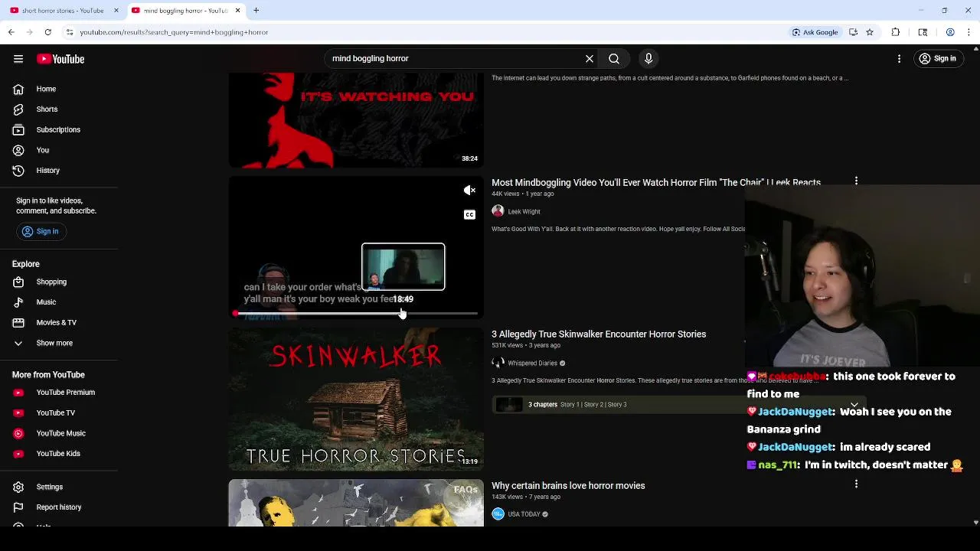Viewport: 980px width, 551px height.
Task: Open YouTube Kids link
Action: pos(59,454)
